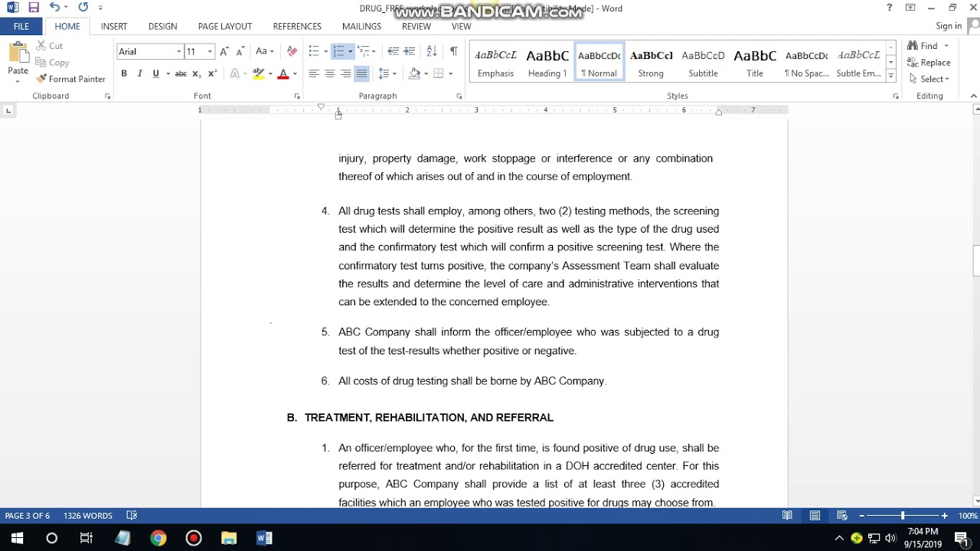This screenshot has width=980, height=551.
Task: Open the font size dropdown
Action: pos(210,51)
